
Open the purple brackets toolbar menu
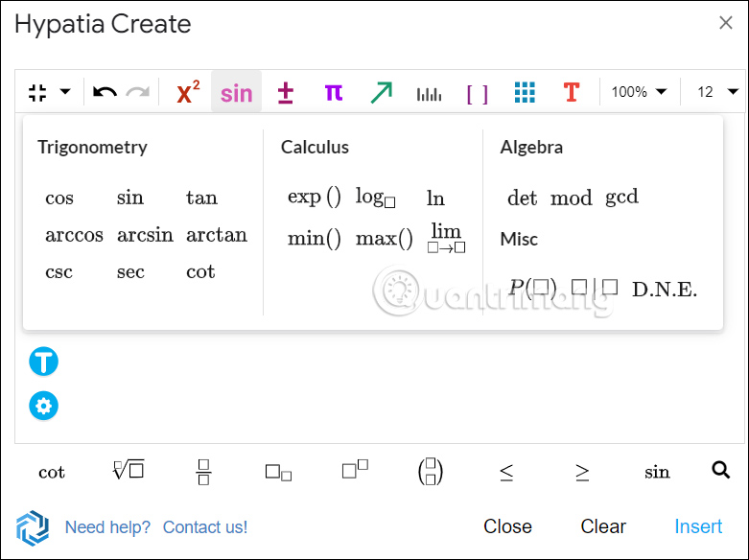coord(478,94)
